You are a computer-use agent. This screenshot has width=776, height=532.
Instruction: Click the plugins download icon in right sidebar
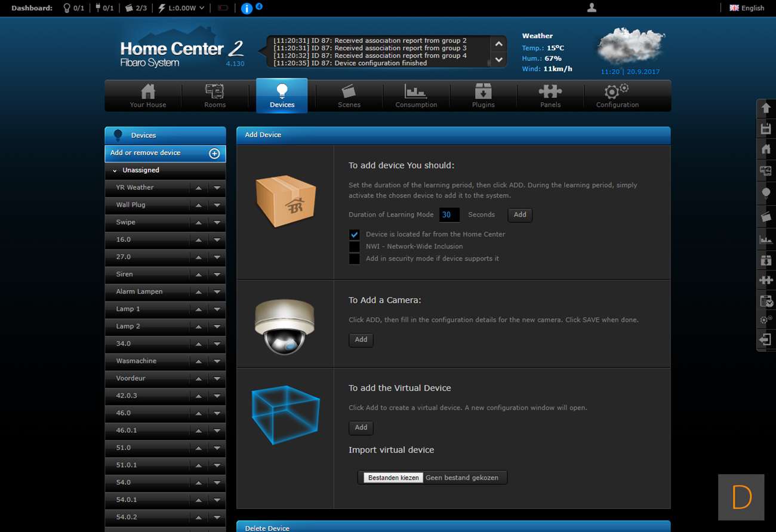tap(766, 260)
